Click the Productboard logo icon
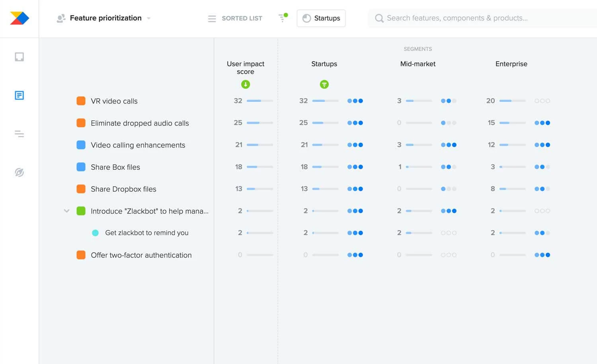597x364 pixels. pos(20,18)
